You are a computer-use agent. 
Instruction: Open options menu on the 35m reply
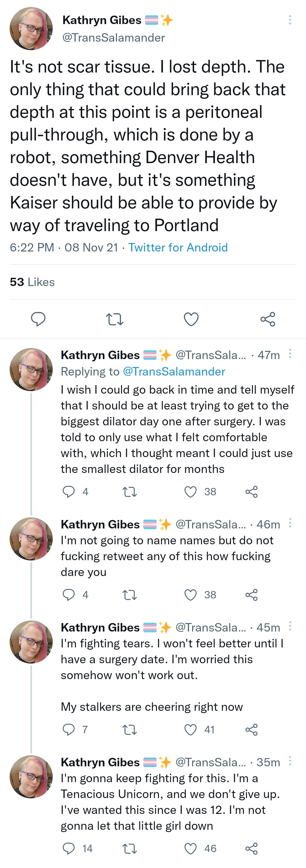290,760
